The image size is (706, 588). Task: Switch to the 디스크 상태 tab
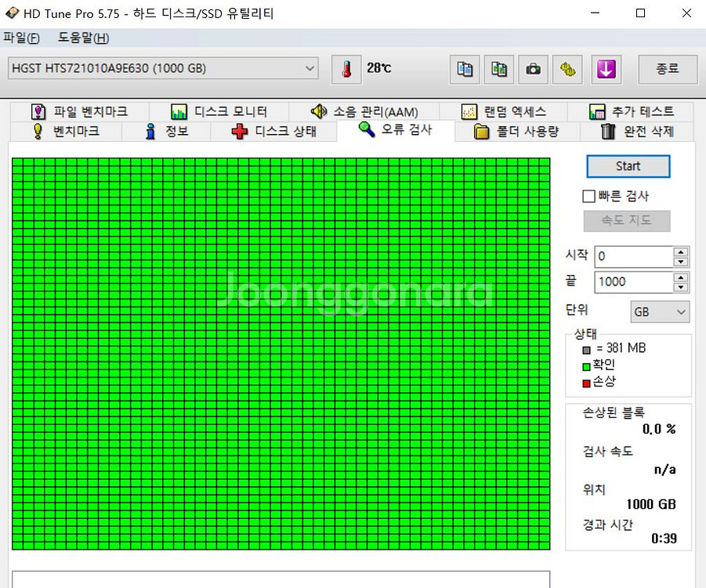click(x=273, y=131)
